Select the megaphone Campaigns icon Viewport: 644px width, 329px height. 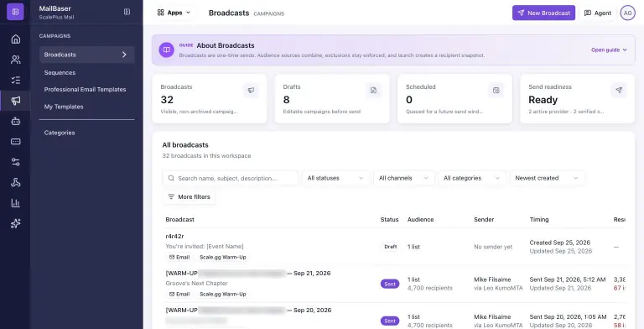click(16, 101)
